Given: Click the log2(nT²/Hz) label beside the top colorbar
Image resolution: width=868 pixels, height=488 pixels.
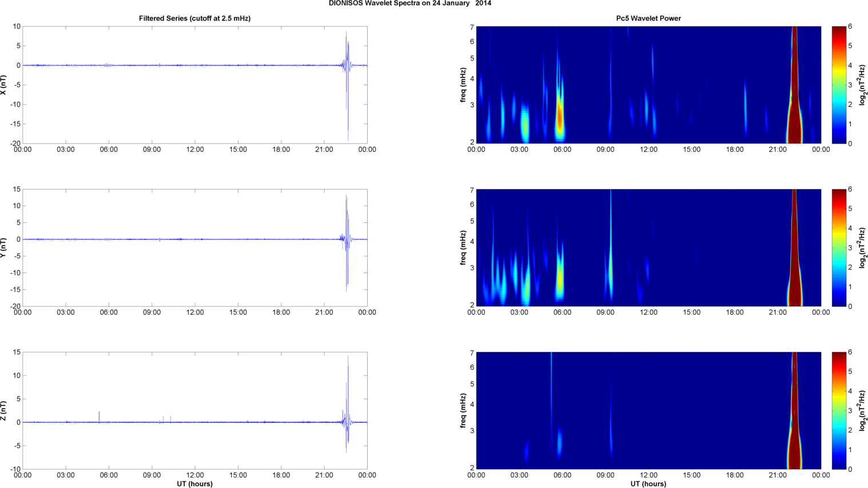Looking at the screenshot, I should pyautogui.click(x=863, y=85).
